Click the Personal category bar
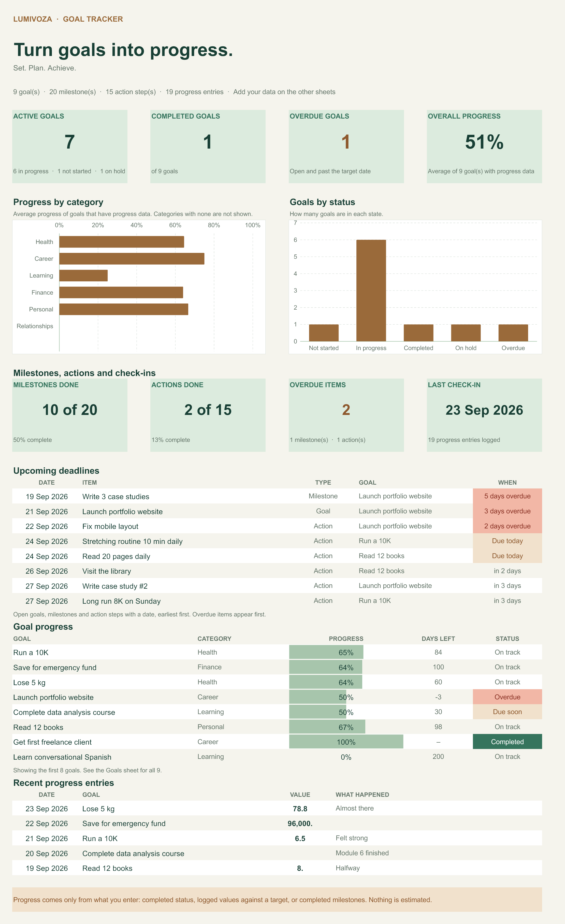The image size is (565, 924). tap(124, 309)
